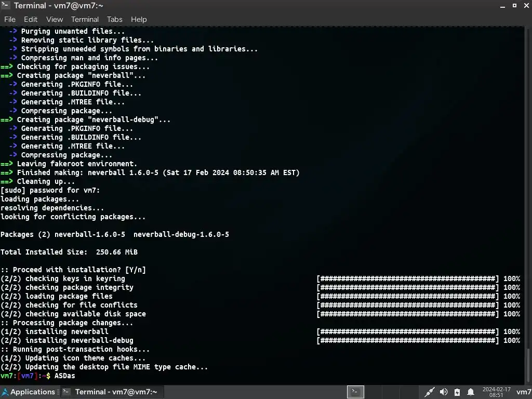Image resolution: width=532 pixels, height=399 pixels.
Task: Click the terminal workspace icon in panel
Action: point(355,392)
